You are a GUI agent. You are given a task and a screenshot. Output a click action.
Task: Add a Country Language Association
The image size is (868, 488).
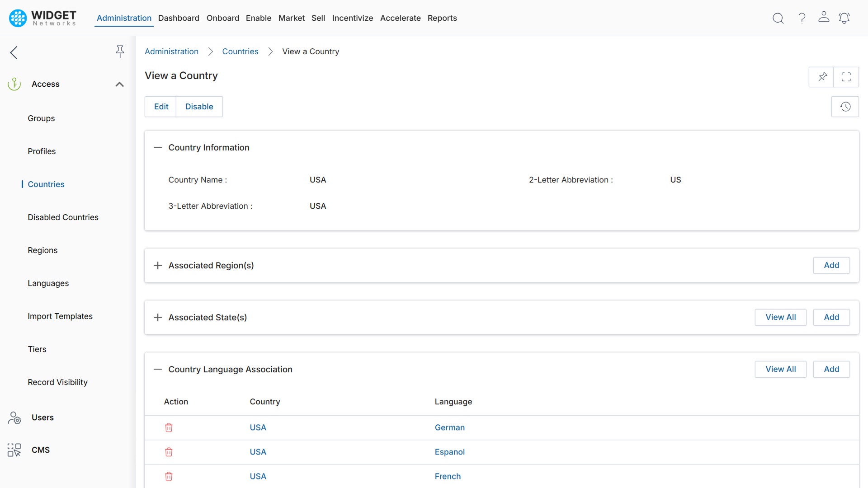[831, 369]
